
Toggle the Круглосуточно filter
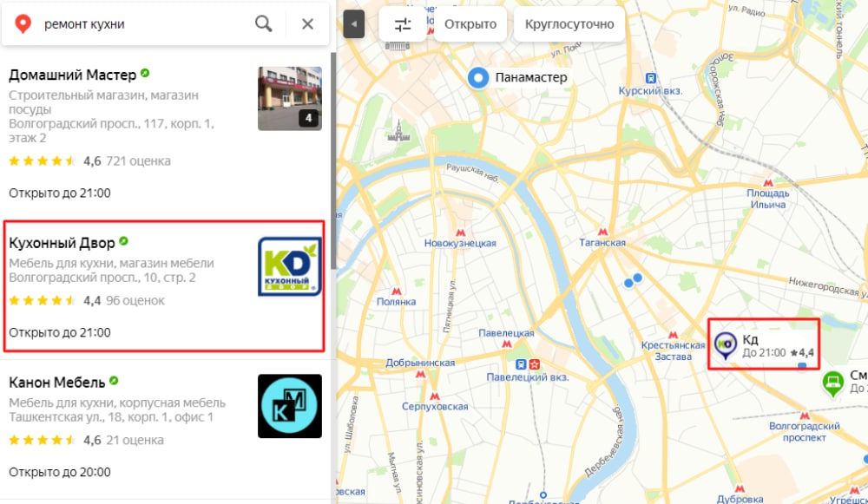tap(570, 24)
